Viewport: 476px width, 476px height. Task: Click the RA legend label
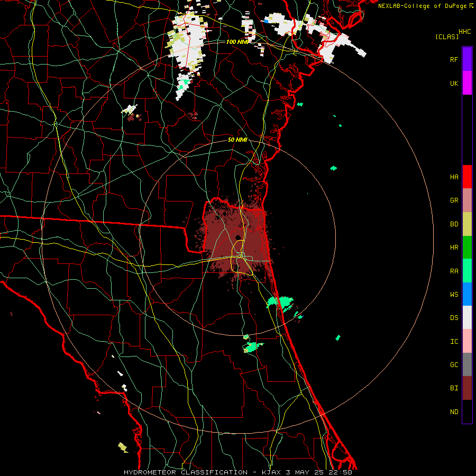(454, 271)
